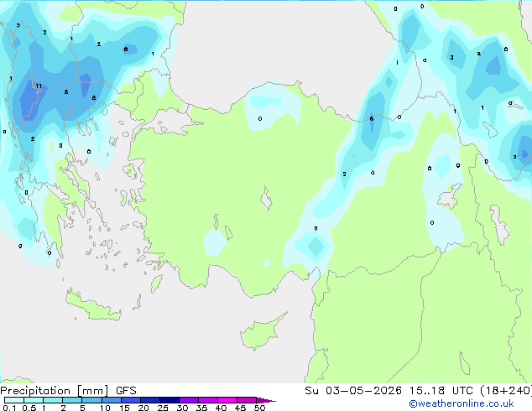This screenshot has height=411, width=532.
Task: Pick the 15–20 mm legend color box
Action: (x=131, y=400)
